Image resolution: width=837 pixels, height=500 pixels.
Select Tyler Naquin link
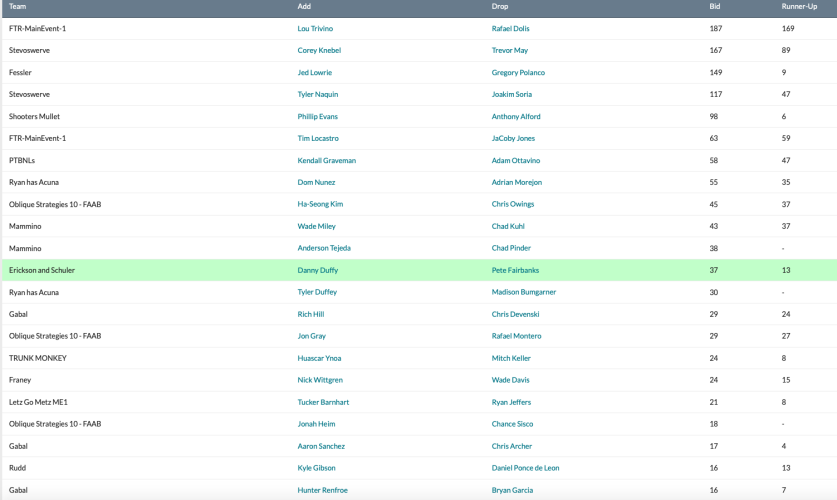(x=318, y=94)
